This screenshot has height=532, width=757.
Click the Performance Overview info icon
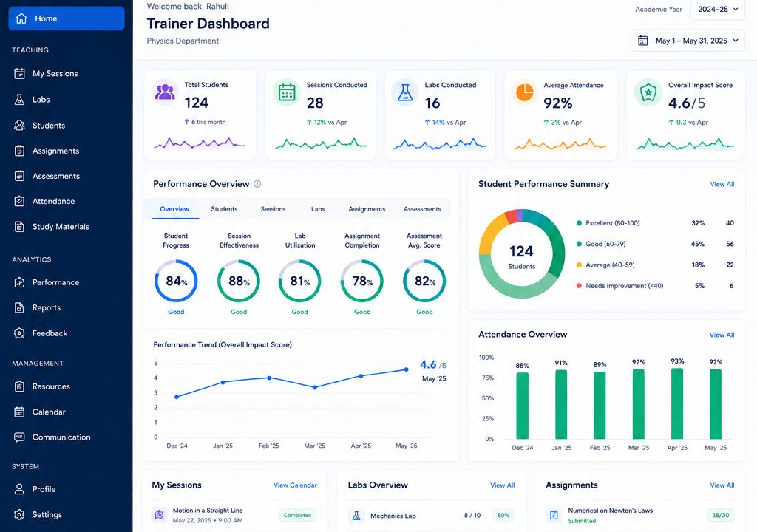pos(257,184)
